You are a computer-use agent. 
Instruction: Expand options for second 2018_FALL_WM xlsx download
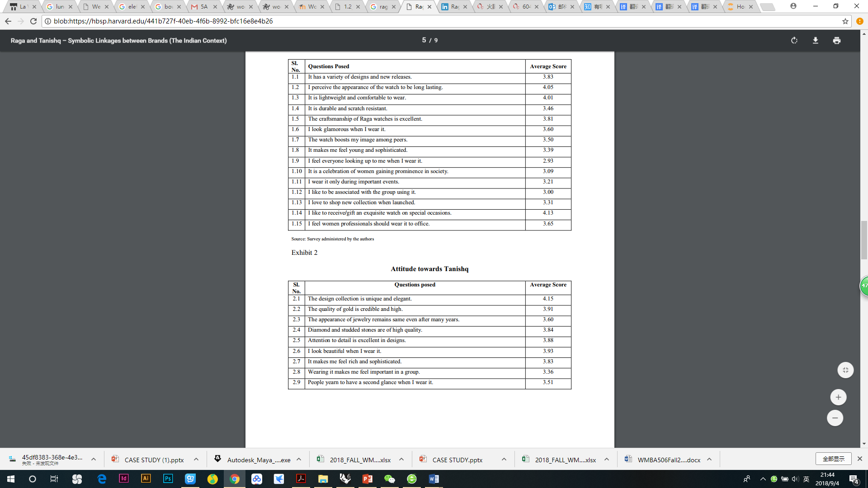tap(607, 460)
